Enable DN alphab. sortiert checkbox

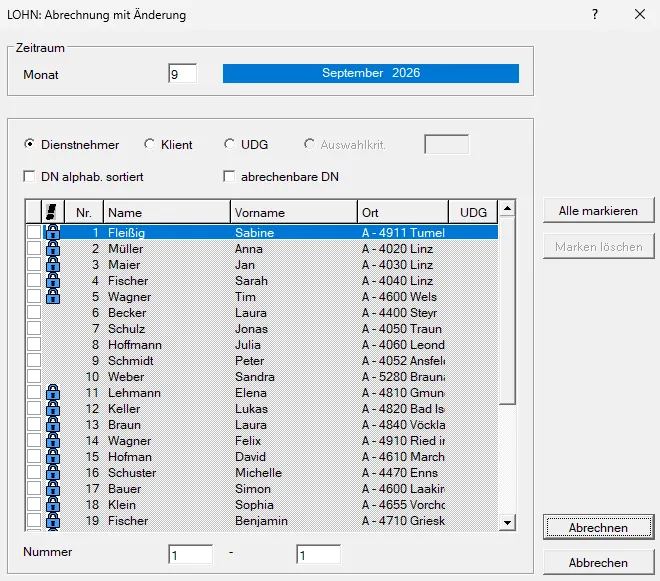(x=29, y=176)
